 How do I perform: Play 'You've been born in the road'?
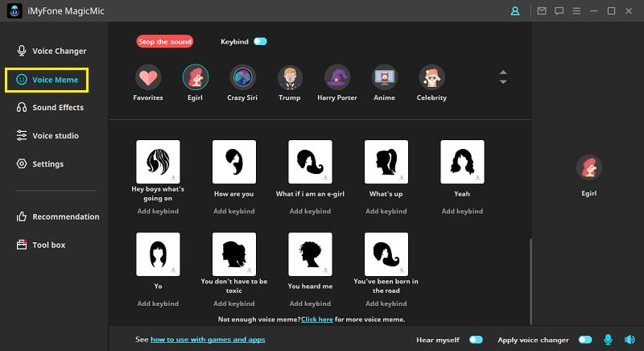pyautogui.click(x=386, y=254)
